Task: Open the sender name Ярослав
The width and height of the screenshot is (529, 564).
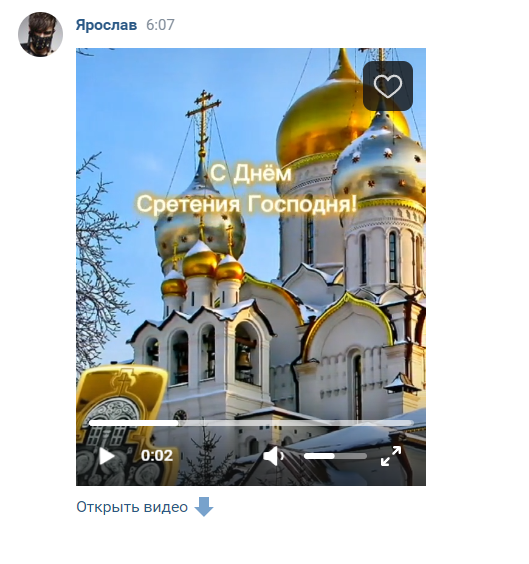Action: coord(106,25)
